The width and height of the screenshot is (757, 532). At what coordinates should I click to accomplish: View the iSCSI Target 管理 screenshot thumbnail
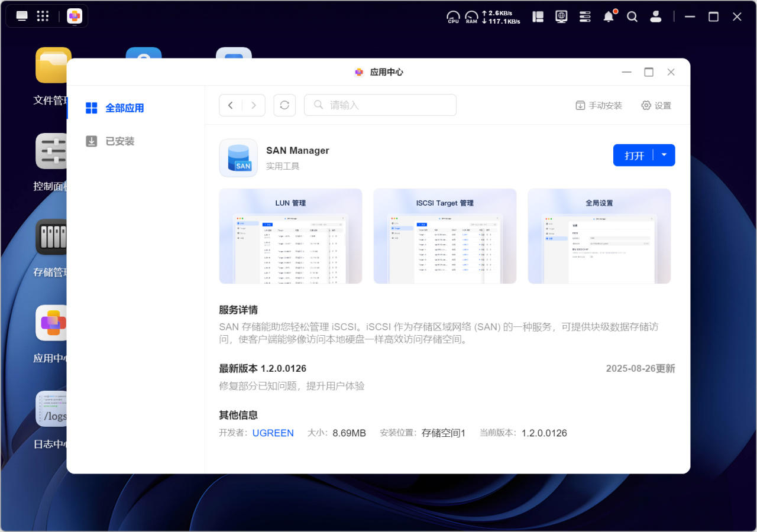445,236
